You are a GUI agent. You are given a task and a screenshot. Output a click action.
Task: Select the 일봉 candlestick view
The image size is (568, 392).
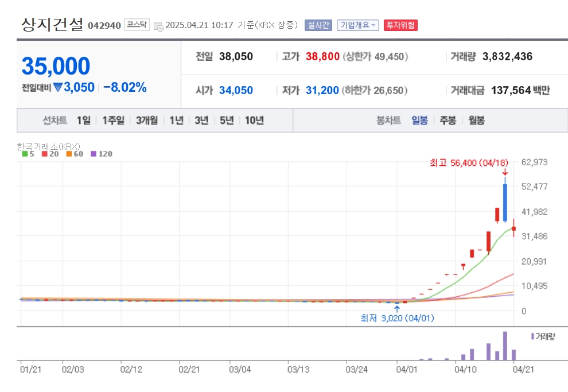click(x=420, y=121)
